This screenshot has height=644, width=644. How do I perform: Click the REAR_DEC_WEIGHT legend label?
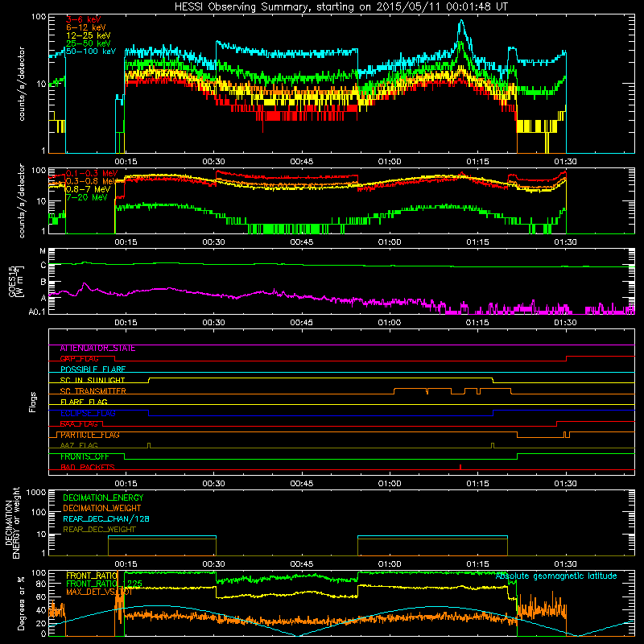[99, 530]
